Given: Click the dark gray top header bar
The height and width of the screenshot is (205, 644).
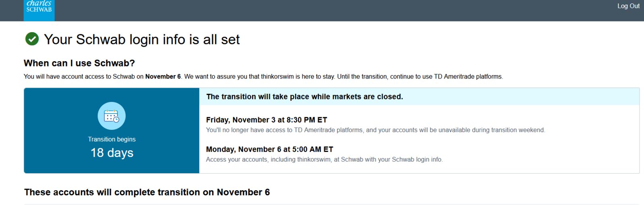Looking at the screenshot, I should pyautogui.click(x=322, y=10).
